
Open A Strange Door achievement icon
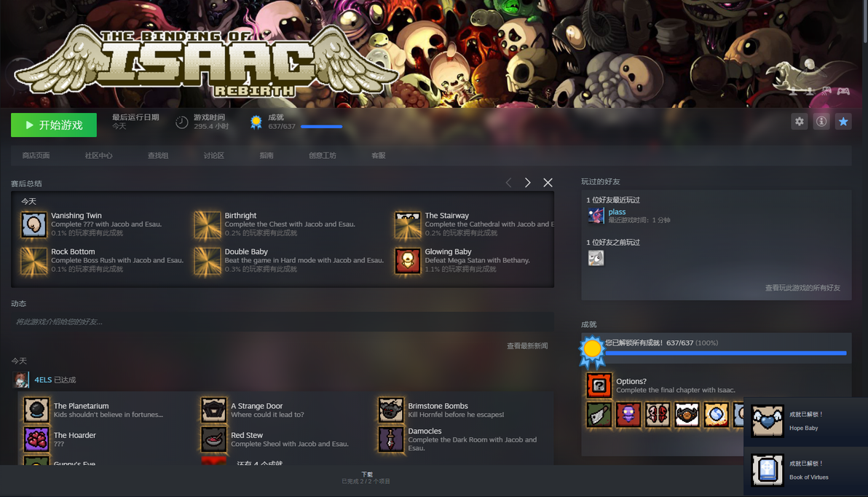tap(213, 410)
